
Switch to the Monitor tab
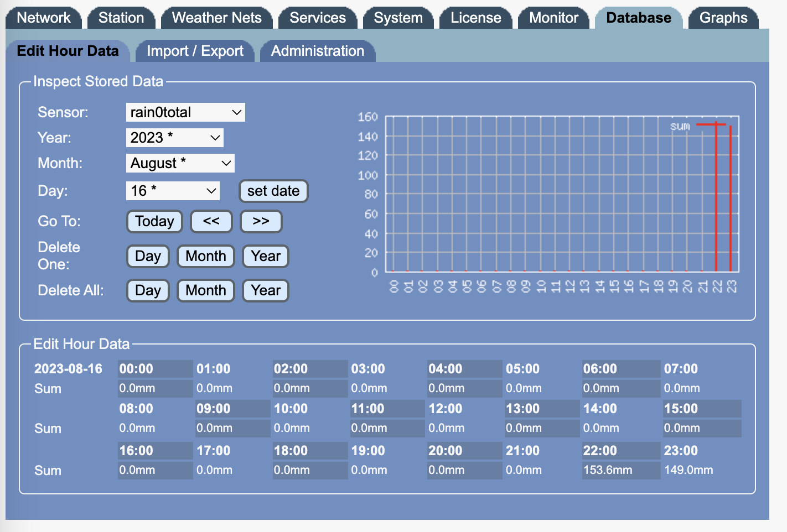click(554, 18)
